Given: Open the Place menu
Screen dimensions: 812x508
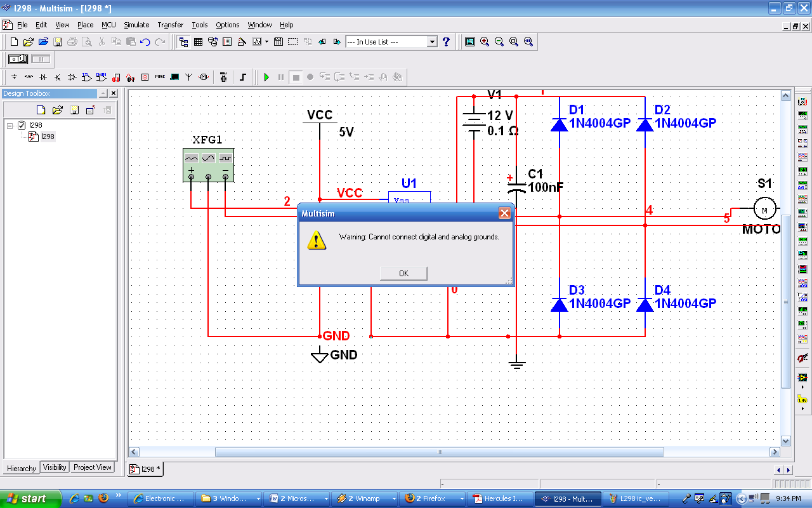Looking at the screenshot, I should click(x=85, y=25).
